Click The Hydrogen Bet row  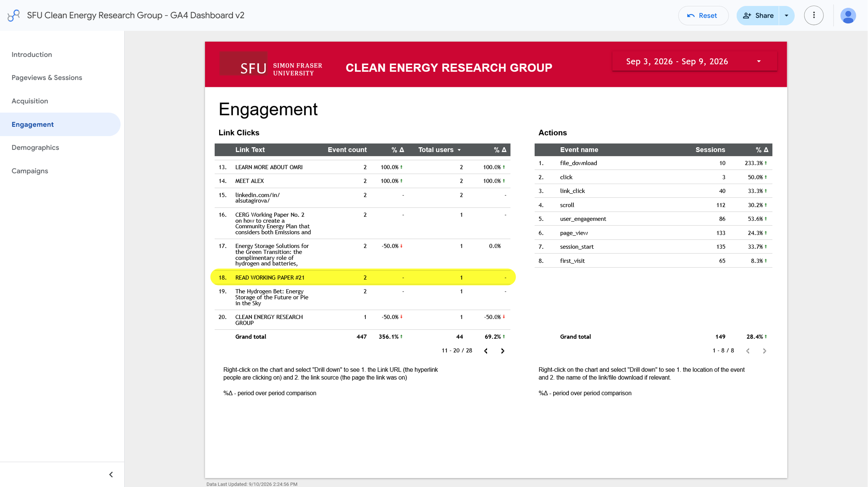362,297
